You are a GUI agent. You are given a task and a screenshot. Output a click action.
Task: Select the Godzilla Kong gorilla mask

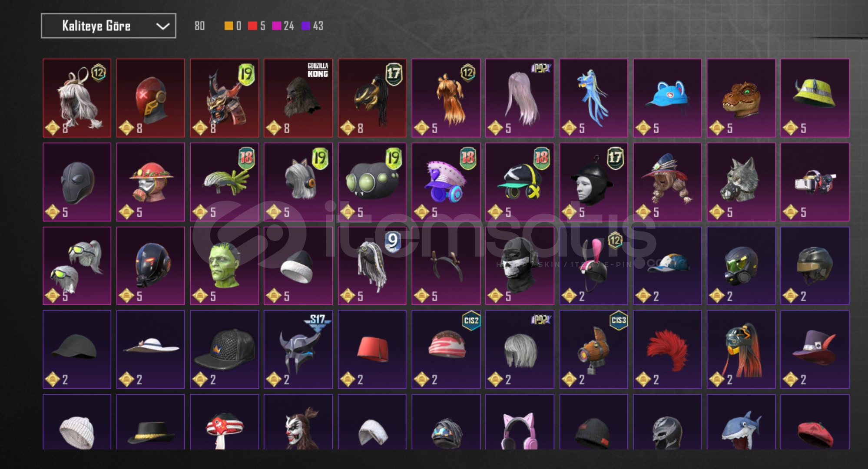(x=298, y=98)
